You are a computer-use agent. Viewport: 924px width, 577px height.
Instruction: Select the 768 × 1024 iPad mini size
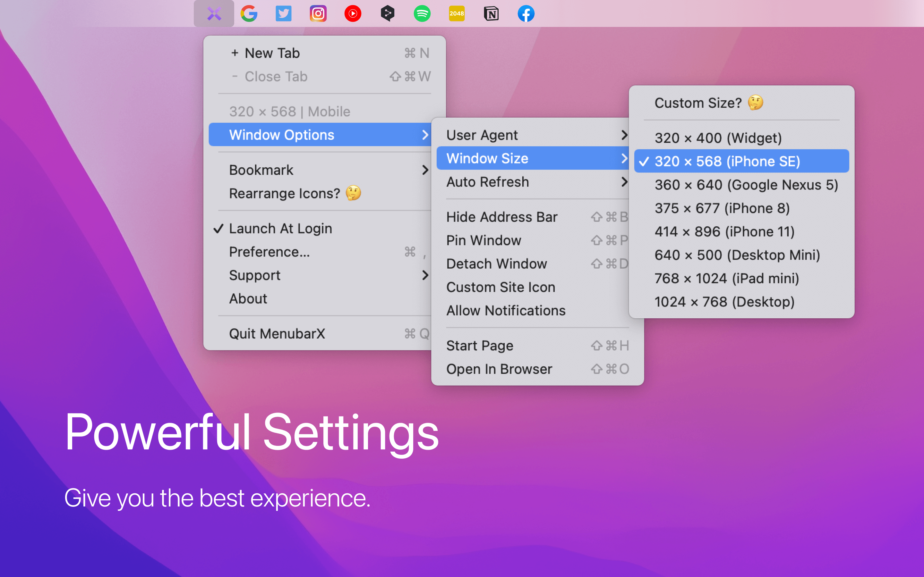click(x=727, y=278)
